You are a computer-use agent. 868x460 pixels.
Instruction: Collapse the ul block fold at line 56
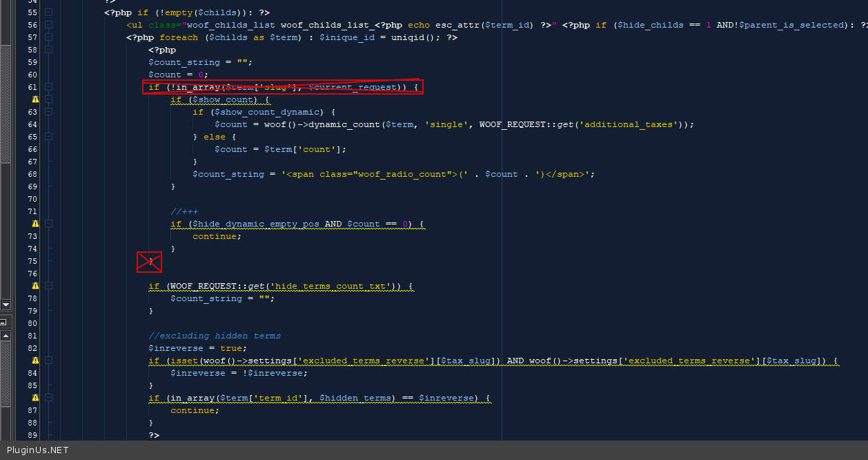pos(48,25)
